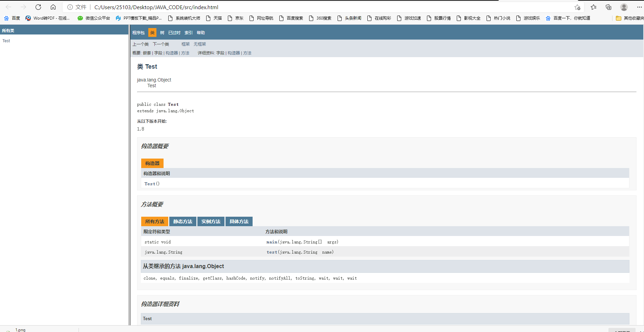Reload the page with refresh icon
This screenshot has width=644, height=332.
pyautogui.click(x=38, y=7)
